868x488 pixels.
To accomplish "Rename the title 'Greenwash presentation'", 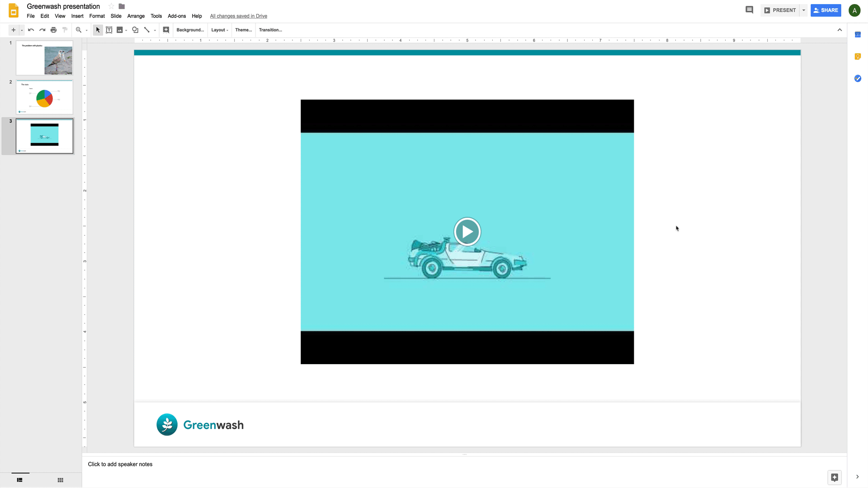I will coord(63,6).
